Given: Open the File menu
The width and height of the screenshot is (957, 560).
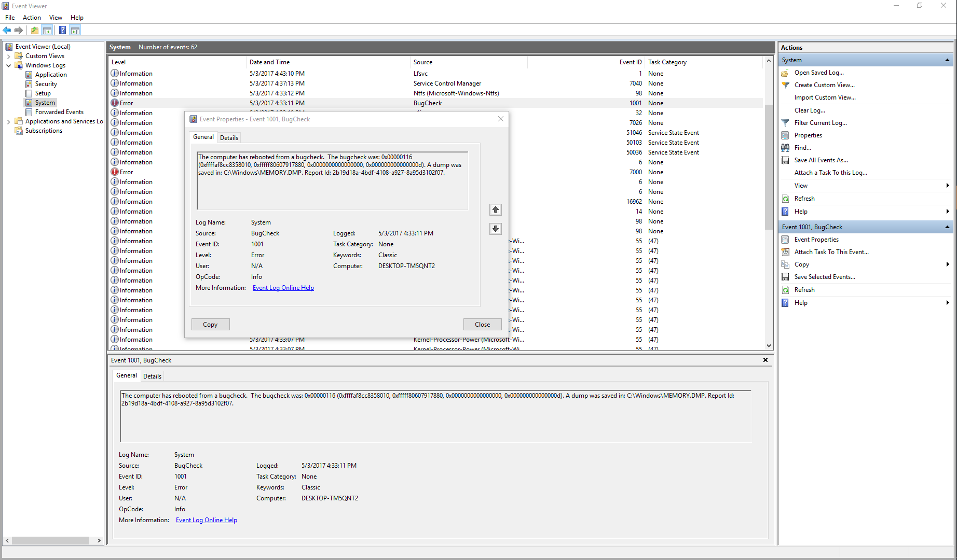Looking at the screenshot, I should (10, 18).
